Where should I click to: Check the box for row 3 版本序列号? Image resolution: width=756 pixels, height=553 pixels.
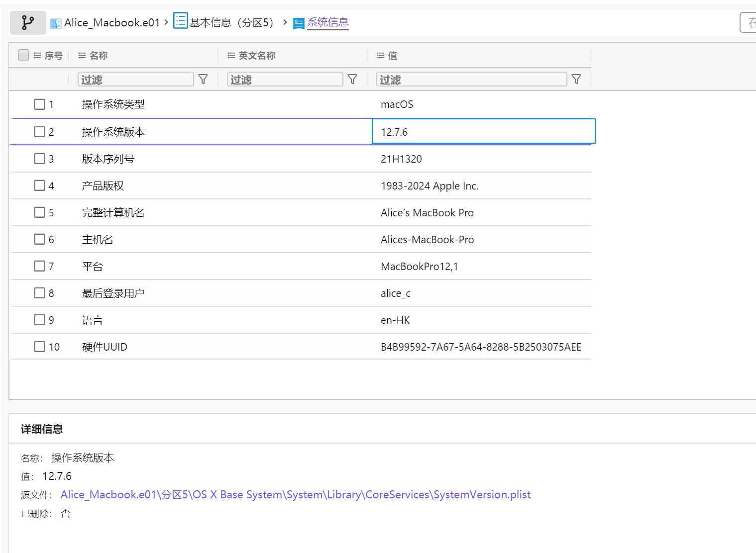pos(40,159)
